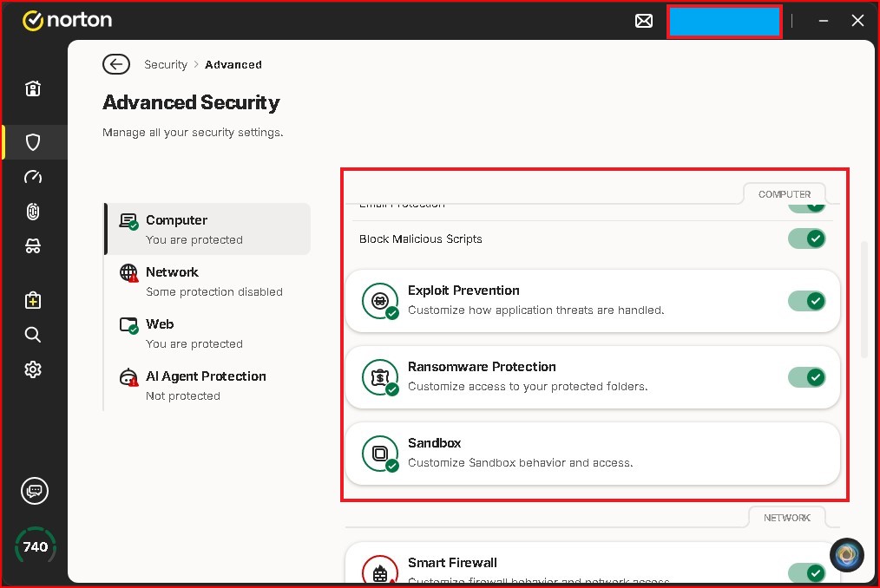Open the first-aid kit sidebar icon

point(33,300)
